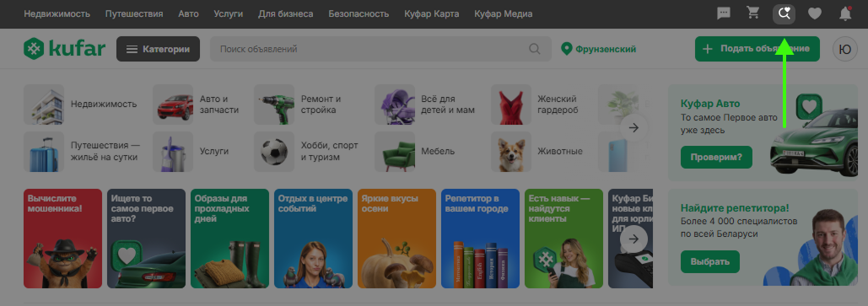Open Репетитор в вашем городе card
868x306 pixels.
point(481,239)
